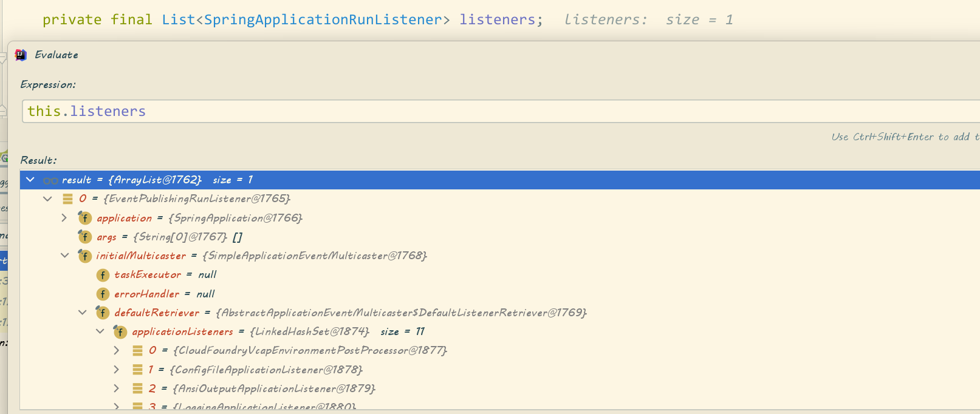Viewport: 980px width, 414px height.
Task: Select the AnsiOutputApplicationListener row
Action: (273, 389)
